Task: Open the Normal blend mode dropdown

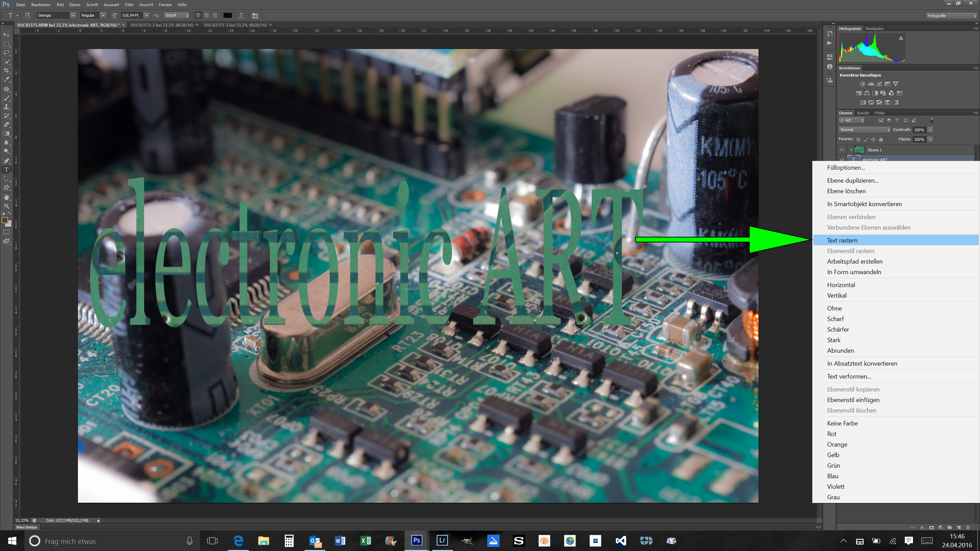Action: (x=864, y=130)
